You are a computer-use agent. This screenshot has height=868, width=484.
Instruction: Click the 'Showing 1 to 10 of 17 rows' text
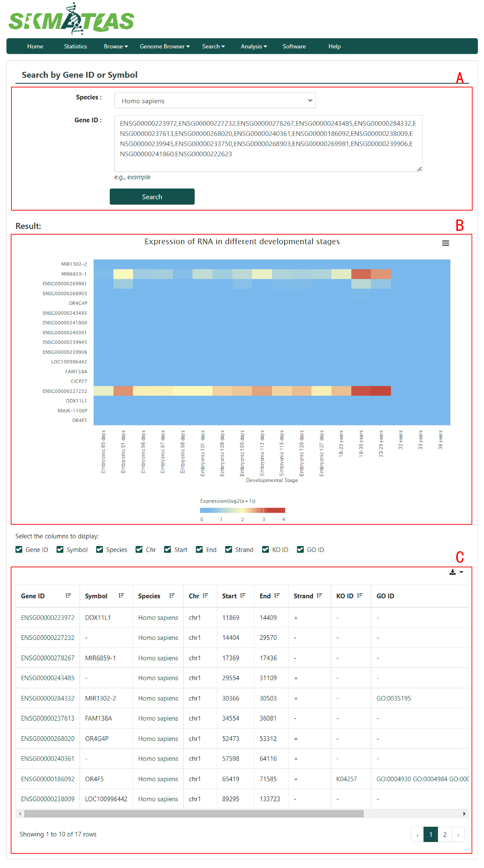pyautogui.click(x=58, y=834)
